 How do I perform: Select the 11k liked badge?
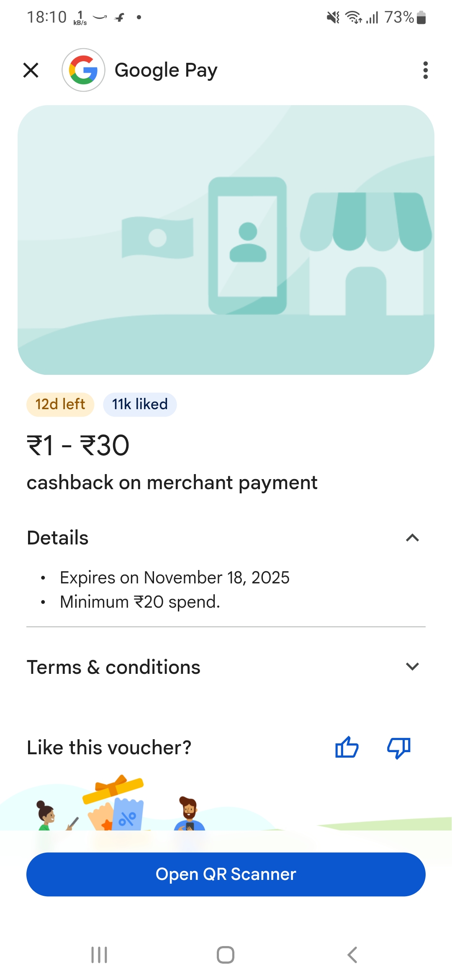point(140,404)
